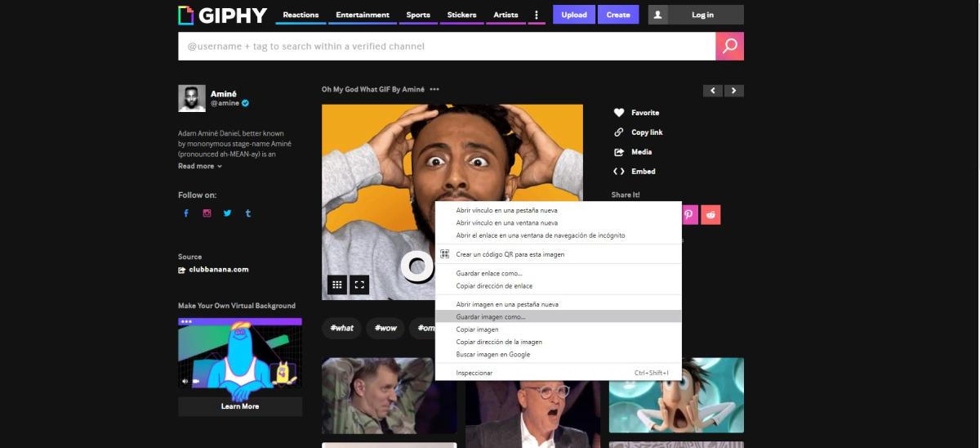The width and height of the screenshot is (980, 448).
Task: Click the magnifying glass search button
Action: 729,47
